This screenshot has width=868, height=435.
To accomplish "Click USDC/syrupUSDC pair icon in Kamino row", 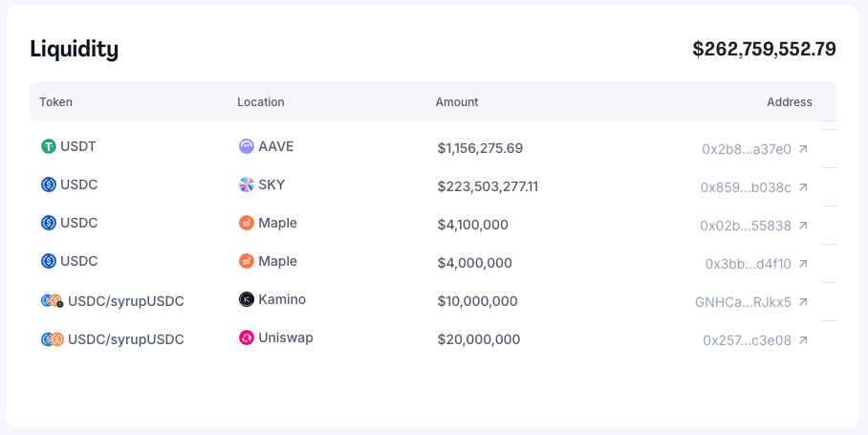I will (x=52, y=300).
